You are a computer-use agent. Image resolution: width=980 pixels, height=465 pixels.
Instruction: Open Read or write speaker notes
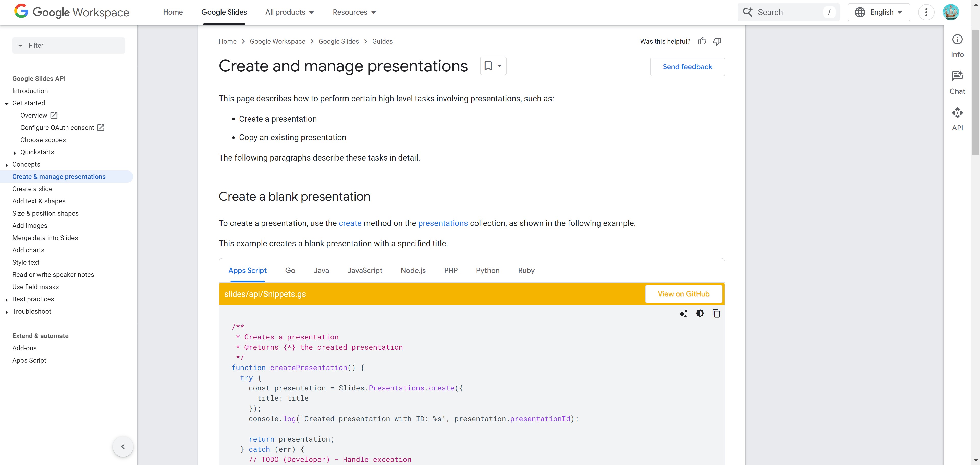pyautogui.click(x=53, y=275)
